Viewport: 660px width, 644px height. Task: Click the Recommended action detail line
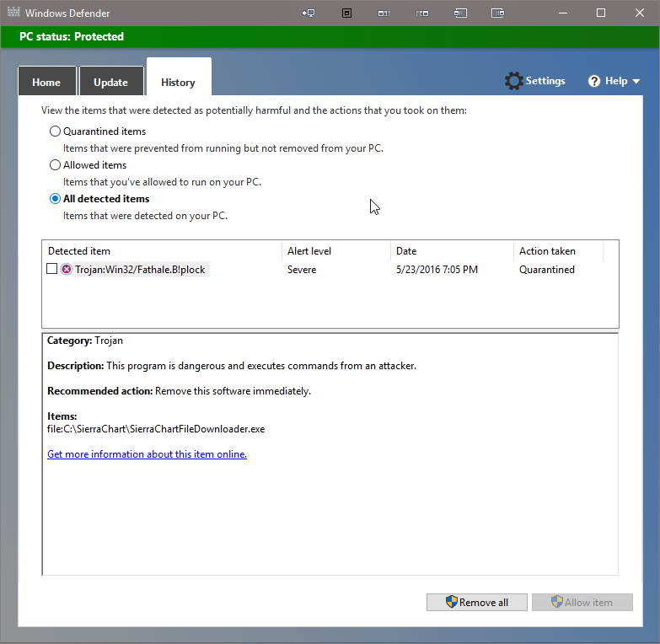(x=179, y=391)
